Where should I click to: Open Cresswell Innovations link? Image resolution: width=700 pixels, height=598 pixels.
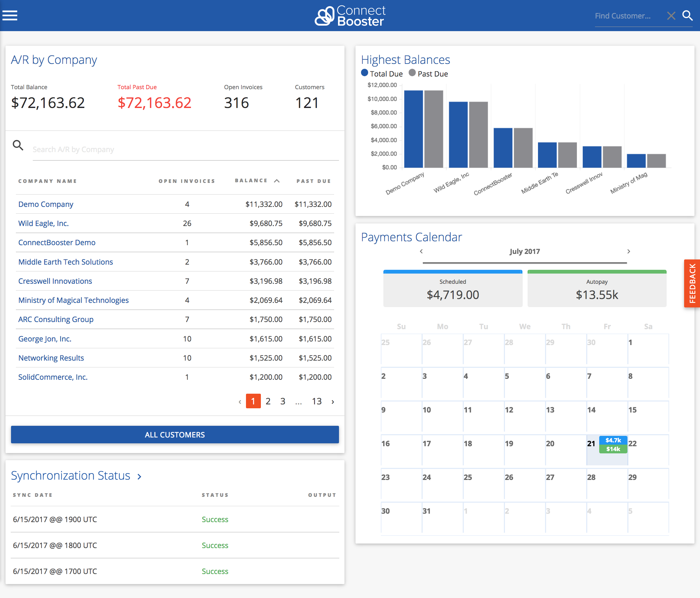point(55,281)
